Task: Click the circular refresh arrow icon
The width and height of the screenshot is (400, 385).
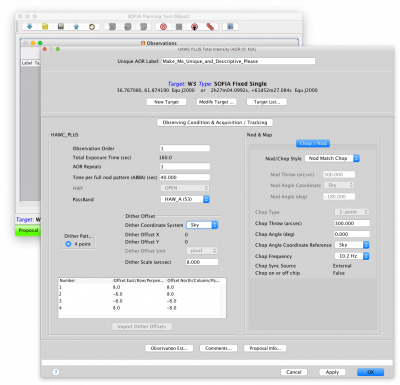Action: [92, 27]
